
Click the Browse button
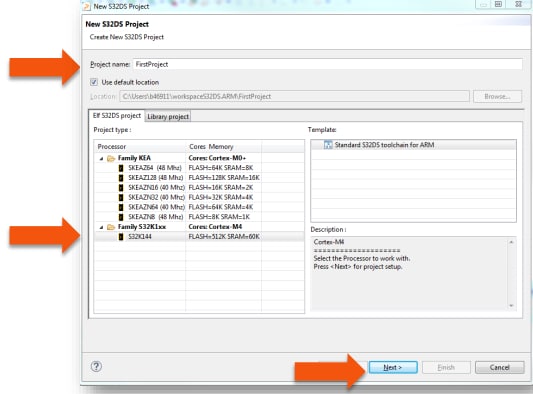point(497,97)
